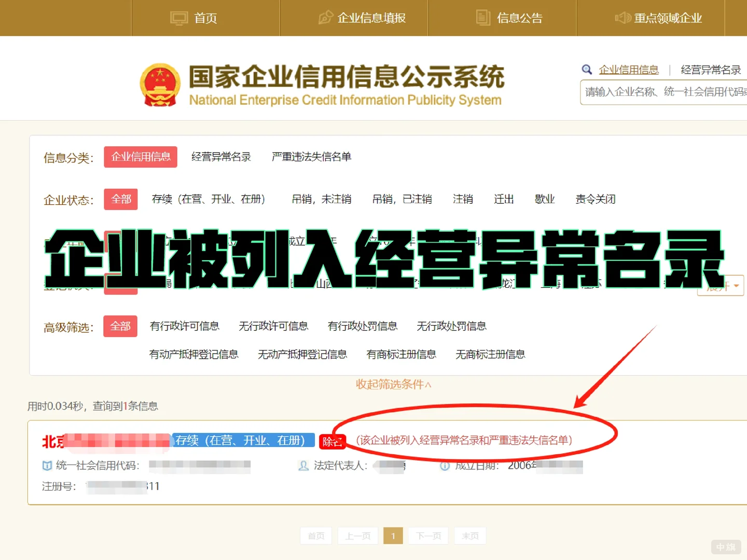Click the 下一页 pagination button
Viewport: 747px width, 560px height.
428,536
